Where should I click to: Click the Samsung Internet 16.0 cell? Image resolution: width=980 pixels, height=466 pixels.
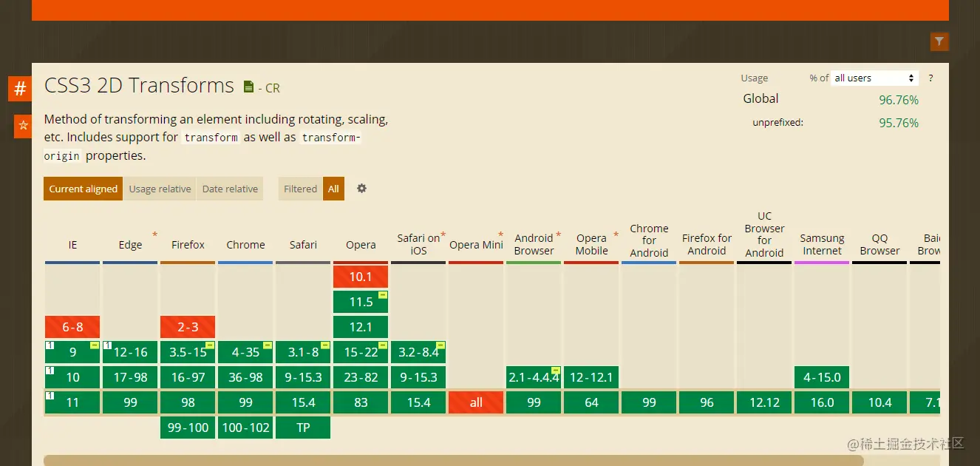point(822,402)
